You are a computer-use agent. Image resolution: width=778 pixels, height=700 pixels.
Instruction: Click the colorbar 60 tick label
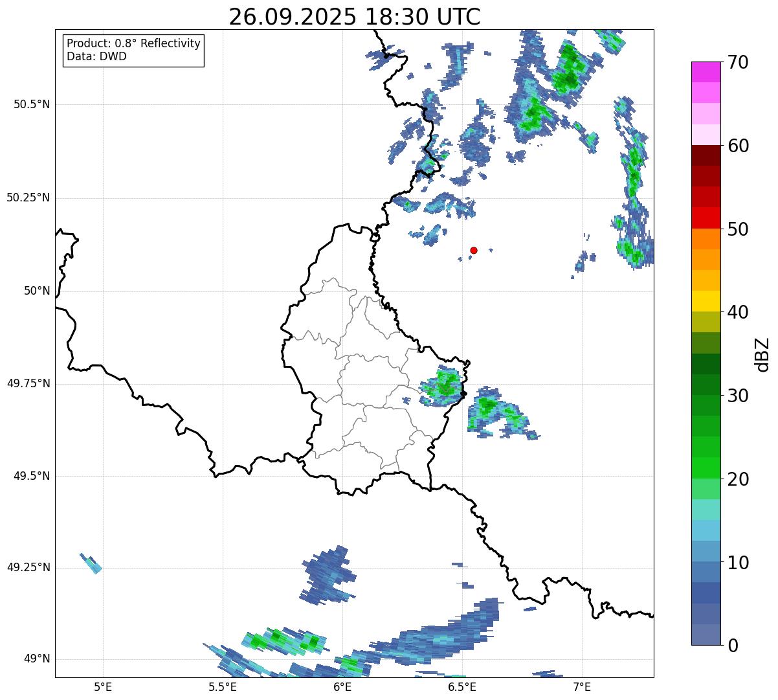[738, 146]
